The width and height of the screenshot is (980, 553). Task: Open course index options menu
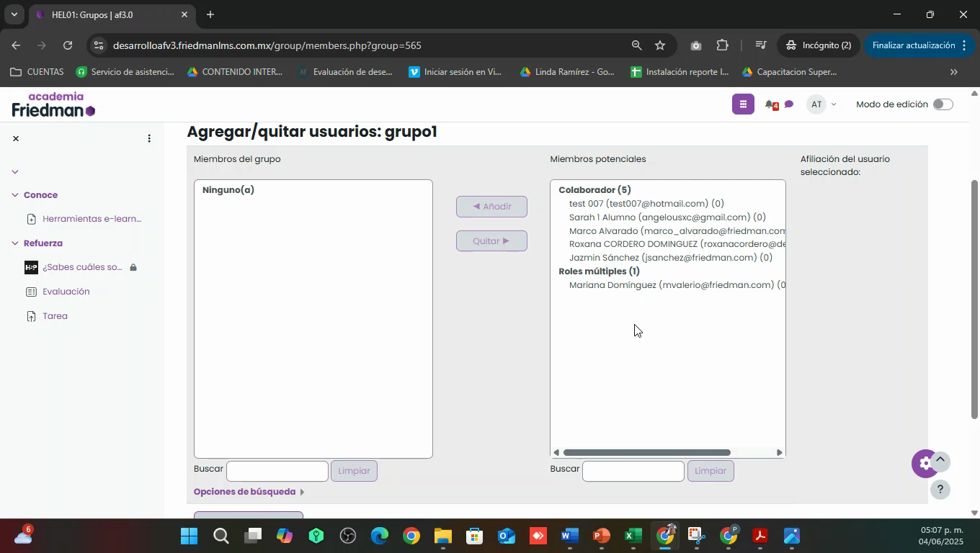[149, 138]
